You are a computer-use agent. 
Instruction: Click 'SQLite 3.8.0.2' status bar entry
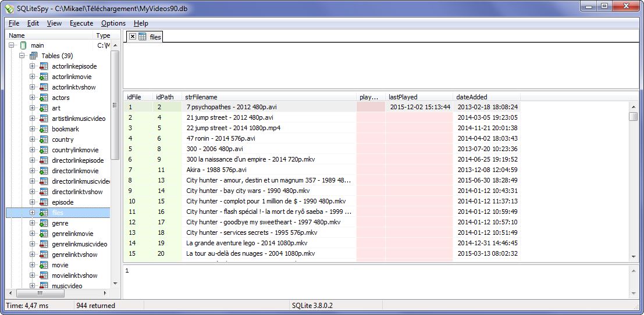[312, 306]
